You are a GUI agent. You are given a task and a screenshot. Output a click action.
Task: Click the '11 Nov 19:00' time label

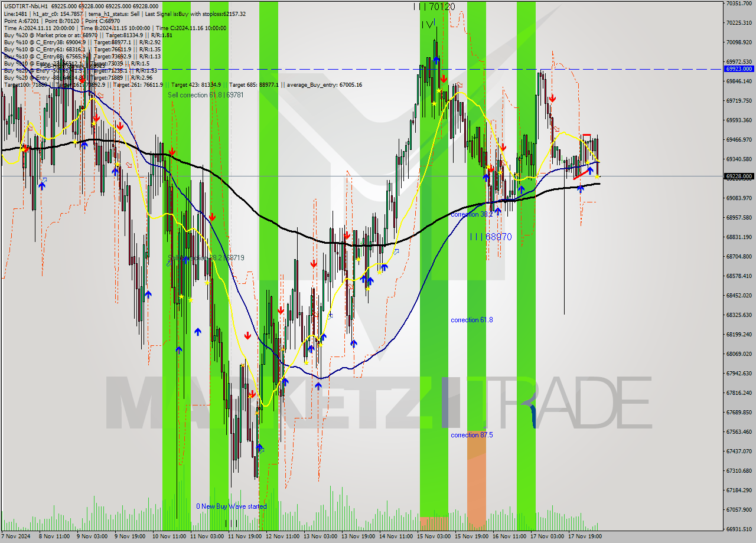point(245,537)
